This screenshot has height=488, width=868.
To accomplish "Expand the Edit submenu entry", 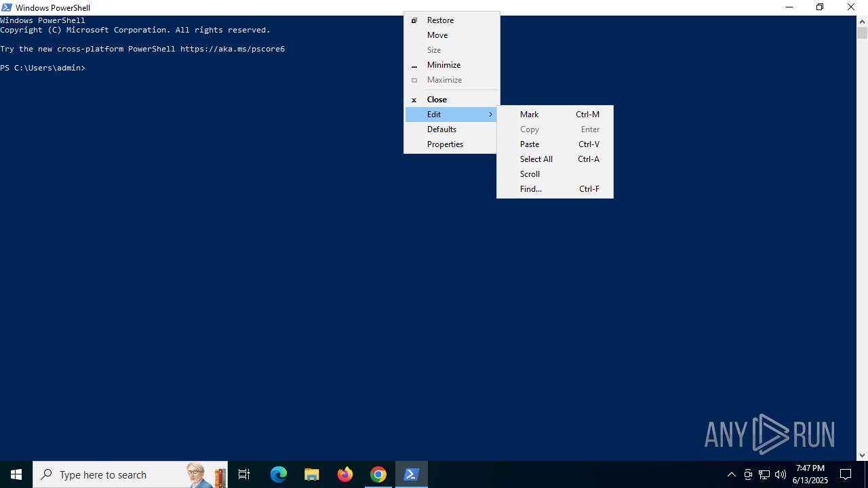I will [x=452, y=115].
